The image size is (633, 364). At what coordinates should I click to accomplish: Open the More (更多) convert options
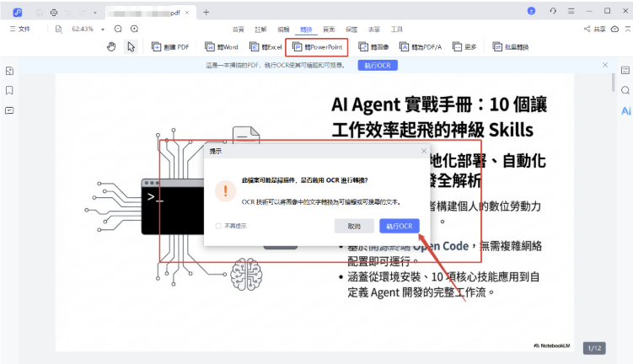[x=464, y=47]
